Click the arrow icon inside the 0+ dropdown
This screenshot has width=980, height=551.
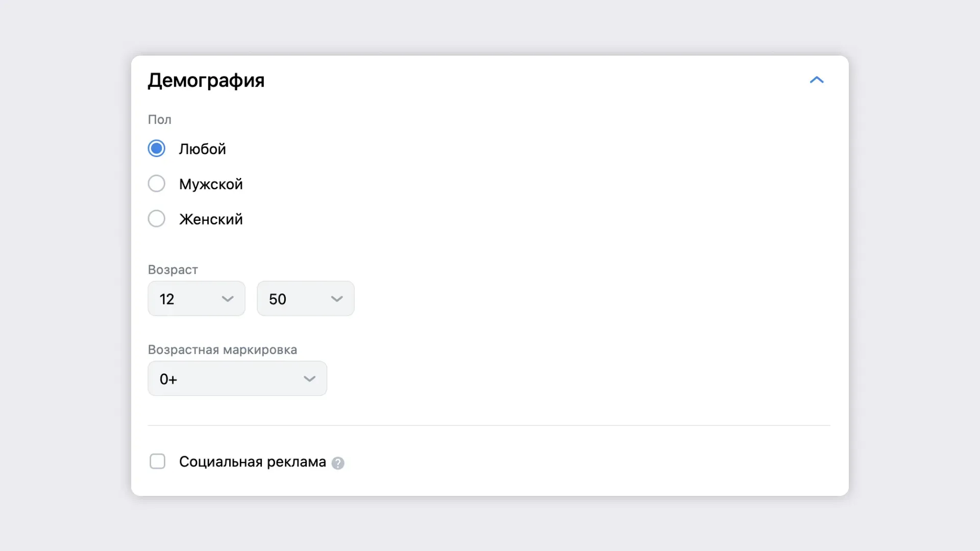[x=309, y=379]
